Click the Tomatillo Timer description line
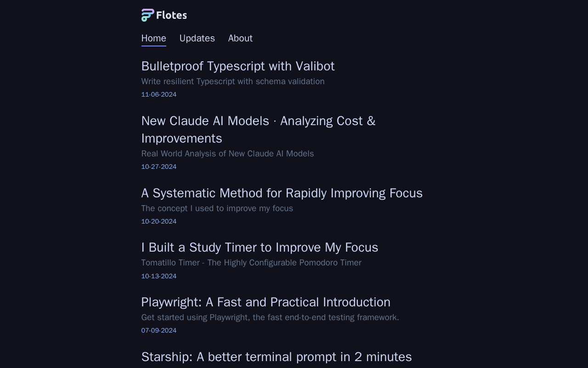This screenshot has width=588, height=368. [251, 263]
